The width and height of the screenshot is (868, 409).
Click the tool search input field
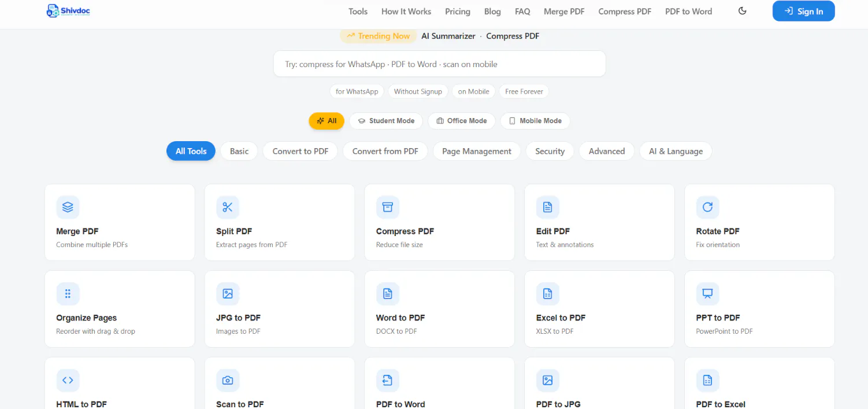439,64
